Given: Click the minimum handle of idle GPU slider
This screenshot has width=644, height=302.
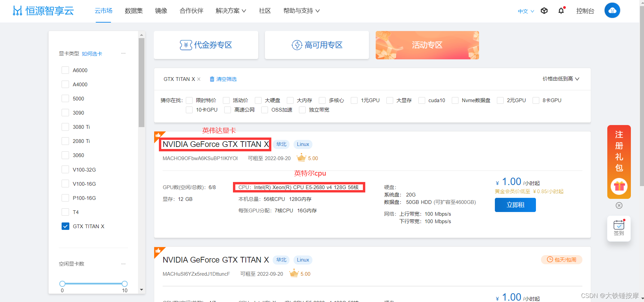Looking at the screenshot, I should [62, 284].
